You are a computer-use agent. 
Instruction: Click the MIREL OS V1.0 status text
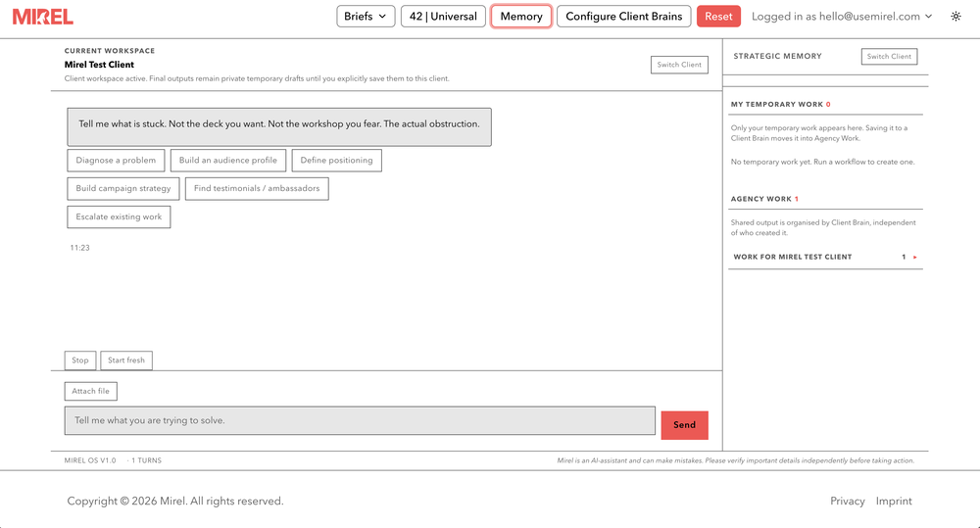tap(90, 460)
